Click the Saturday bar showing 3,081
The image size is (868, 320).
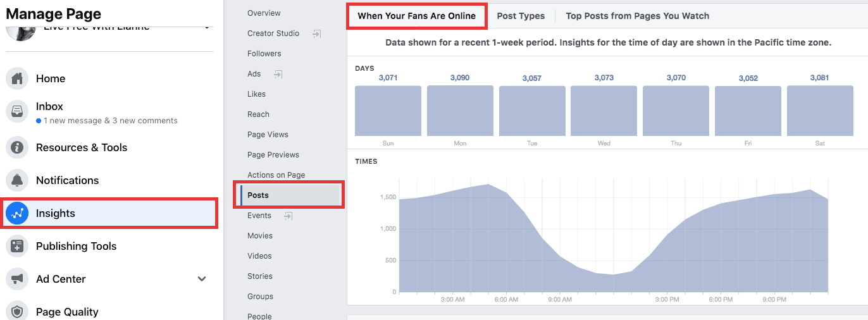tap(819, 111)
